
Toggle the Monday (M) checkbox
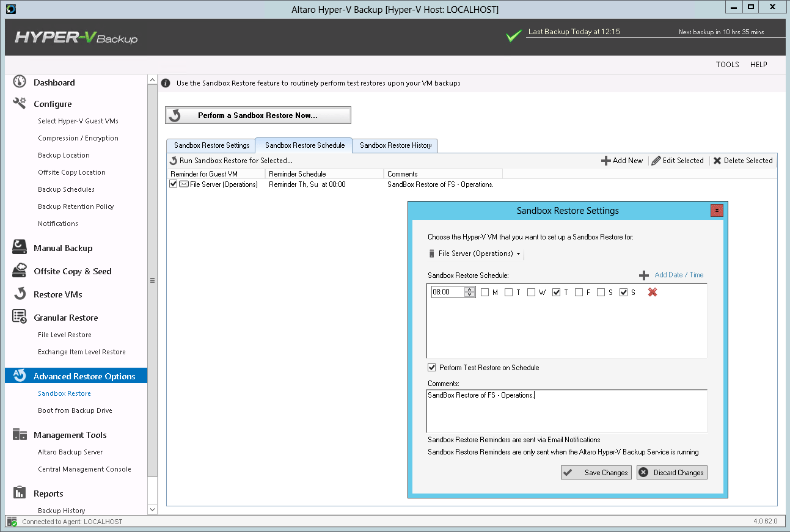click(485, 293)
